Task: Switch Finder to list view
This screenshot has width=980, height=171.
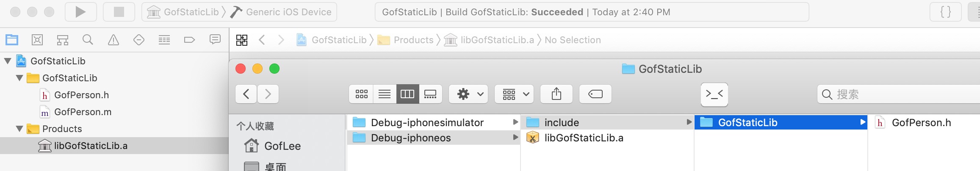Action: click(385, 94)
